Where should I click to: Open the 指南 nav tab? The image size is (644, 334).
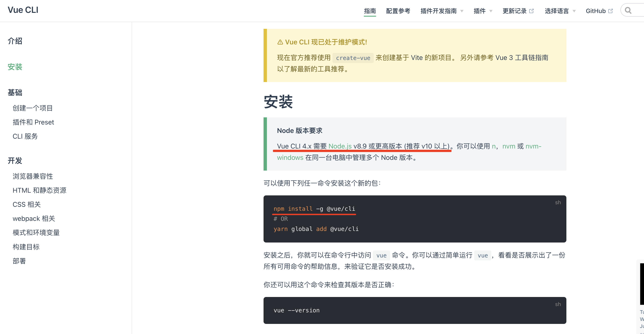pyautogui.click(x=370, y=11)
